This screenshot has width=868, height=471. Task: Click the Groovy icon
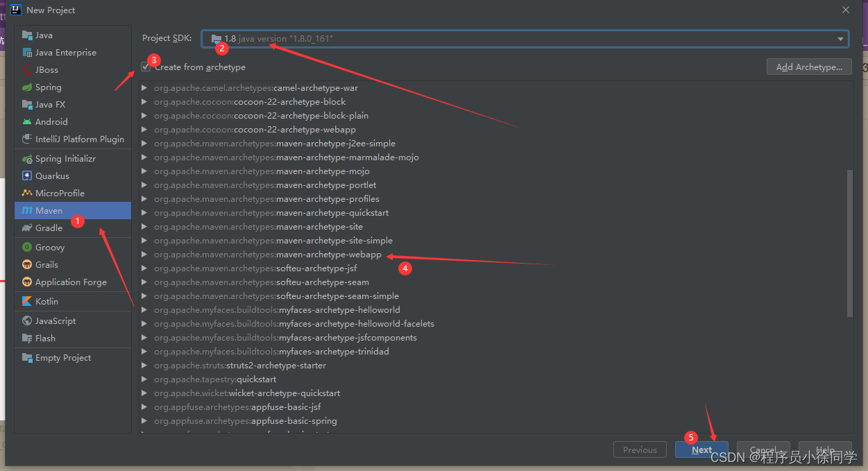click(x=27, y=248)
